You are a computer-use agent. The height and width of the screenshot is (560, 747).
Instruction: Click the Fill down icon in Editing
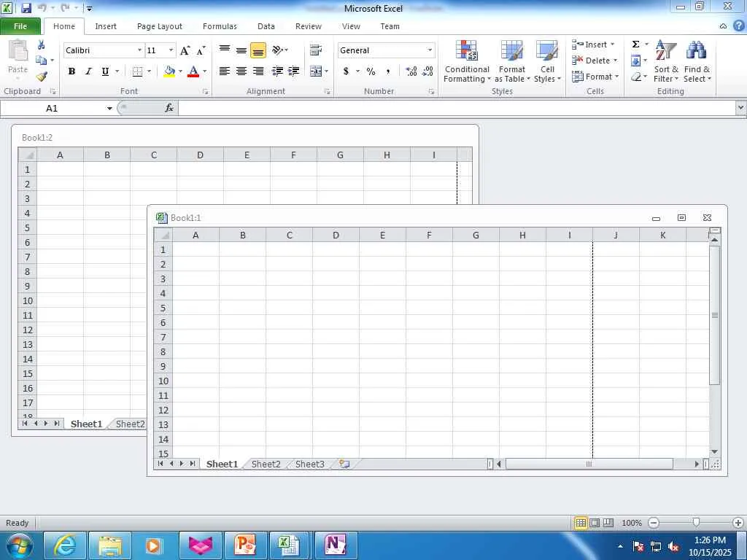(635, 61)
